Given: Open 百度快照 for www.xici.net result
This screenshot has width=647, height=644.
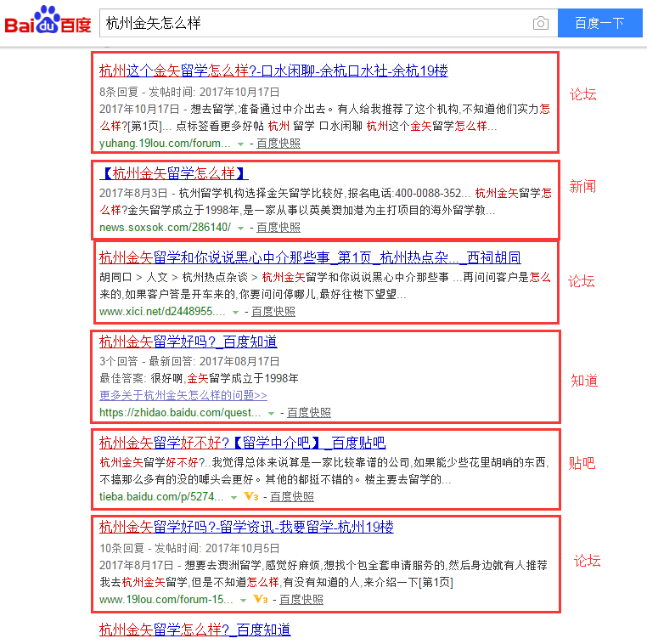Looking at the screenshot, I should click(x=273, y=312).
